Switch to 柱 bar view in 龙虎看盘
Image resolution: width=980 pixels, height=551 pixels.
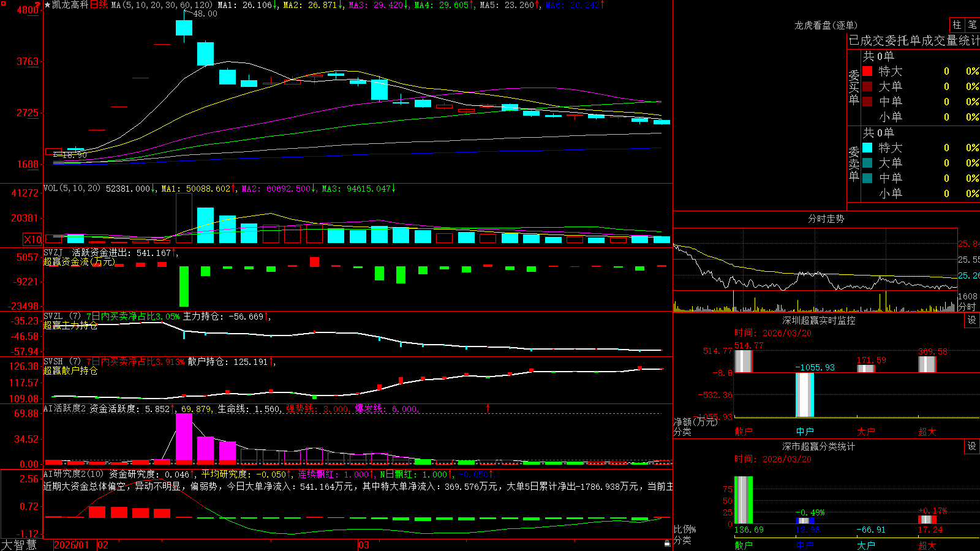(957, 24)
